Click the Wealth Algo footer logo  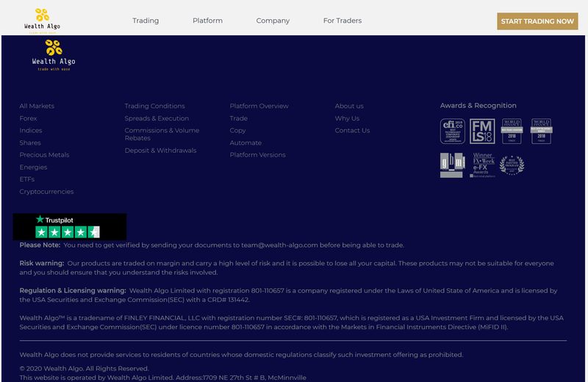point(54,55)
